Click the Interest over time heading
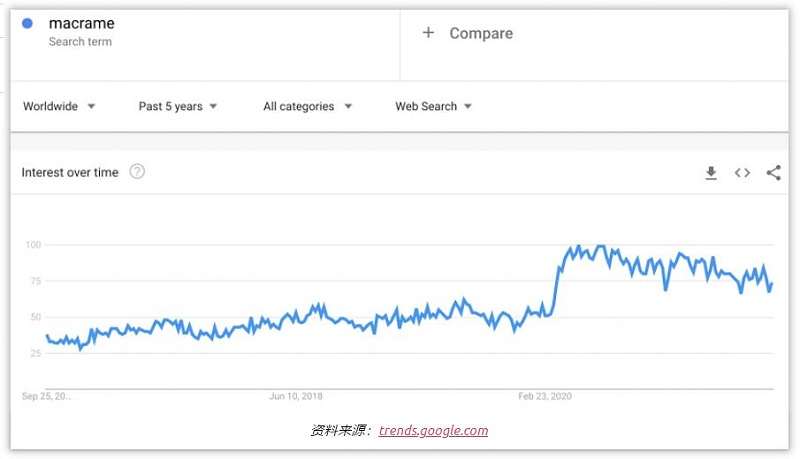The height and width of the screenshot is (459, 800). pos(70,173)
